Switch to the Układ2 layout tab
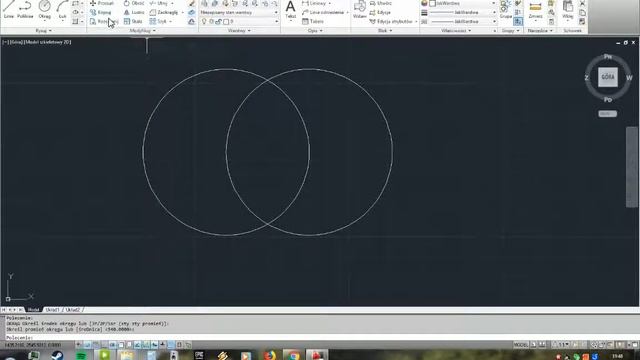Viewport: 640px width, 360px height. [73, 310]
